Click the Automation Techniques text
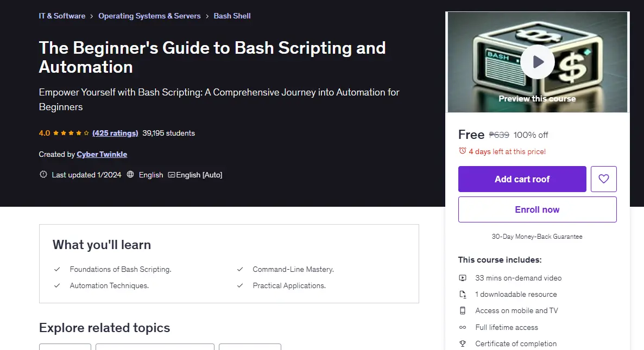Viewport: 644px width, 350px height. tap(109, 285)
